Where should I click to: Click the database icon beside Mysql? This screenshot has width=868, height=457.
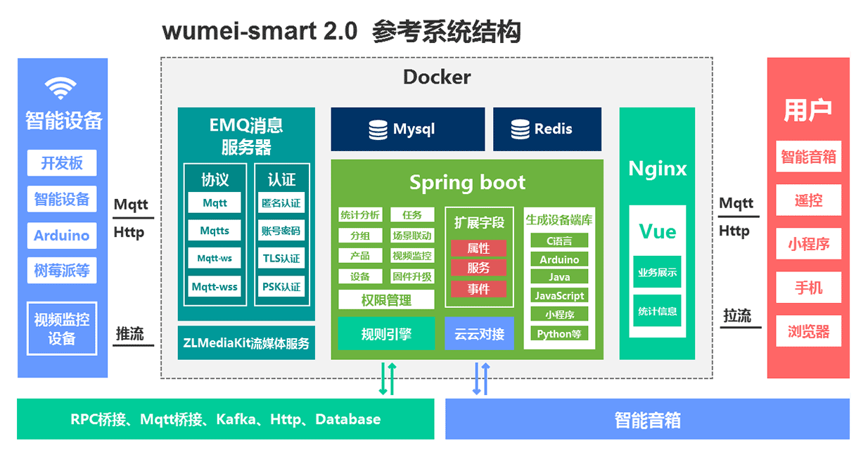(x=378, y=129)
